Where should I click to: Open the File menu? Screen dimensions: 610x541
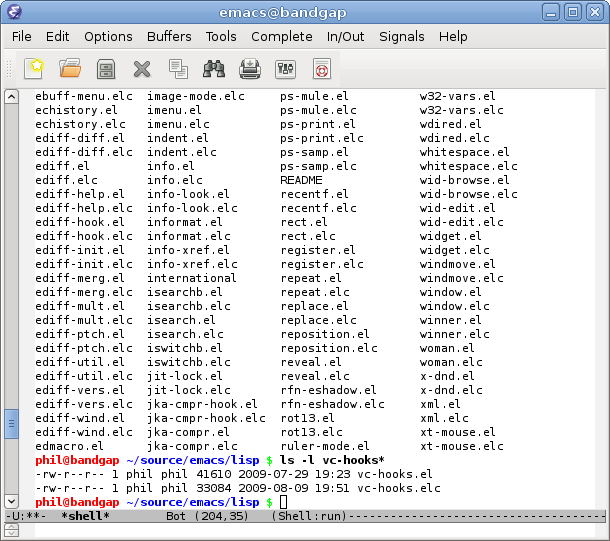pyautogui.click(x=21, y=37)
